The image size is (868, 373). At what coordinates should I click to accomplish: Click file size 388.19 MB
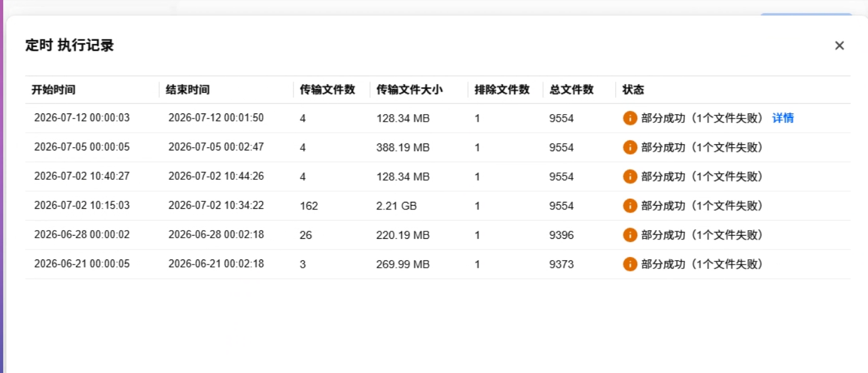(403, 147)
